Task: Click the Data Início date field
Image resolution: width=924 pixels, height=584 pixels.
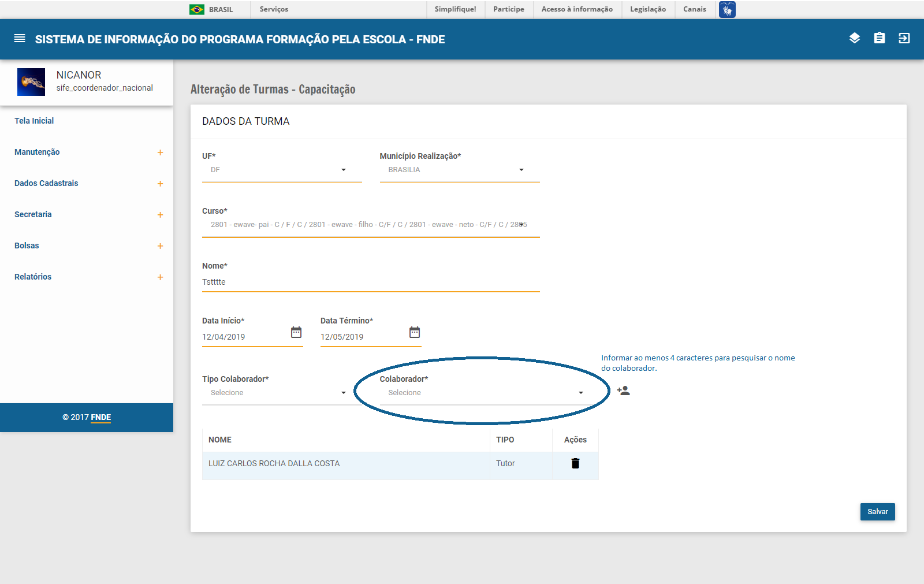Action: [x=244, y=337]
